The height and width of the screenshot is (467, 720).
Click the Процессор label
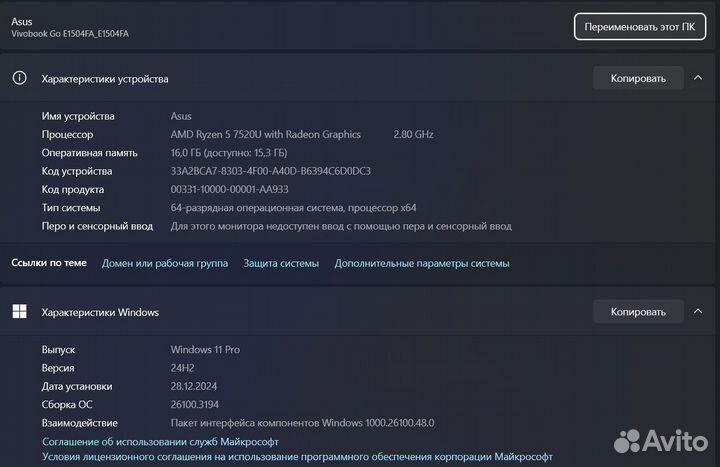[x=68, y=135]
